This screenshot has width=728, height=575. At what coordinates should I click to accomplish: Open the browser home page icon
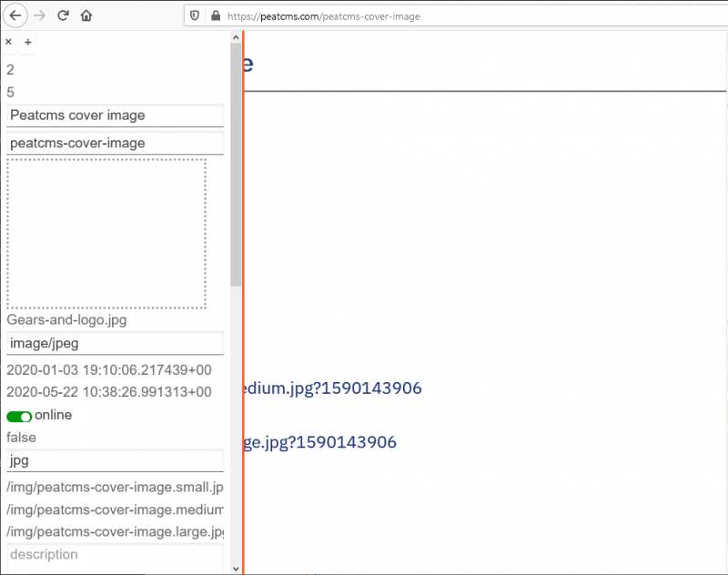coord(86,15)
